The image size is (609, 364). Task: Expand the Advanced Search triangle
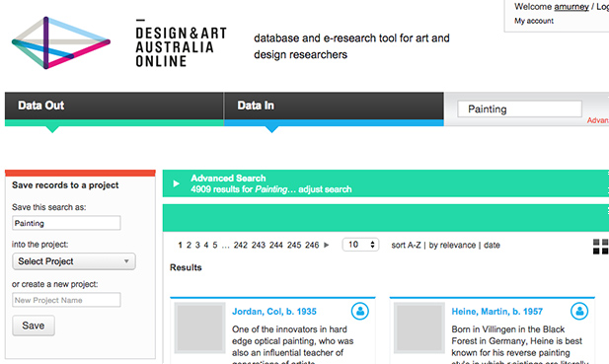pos(177,183)
